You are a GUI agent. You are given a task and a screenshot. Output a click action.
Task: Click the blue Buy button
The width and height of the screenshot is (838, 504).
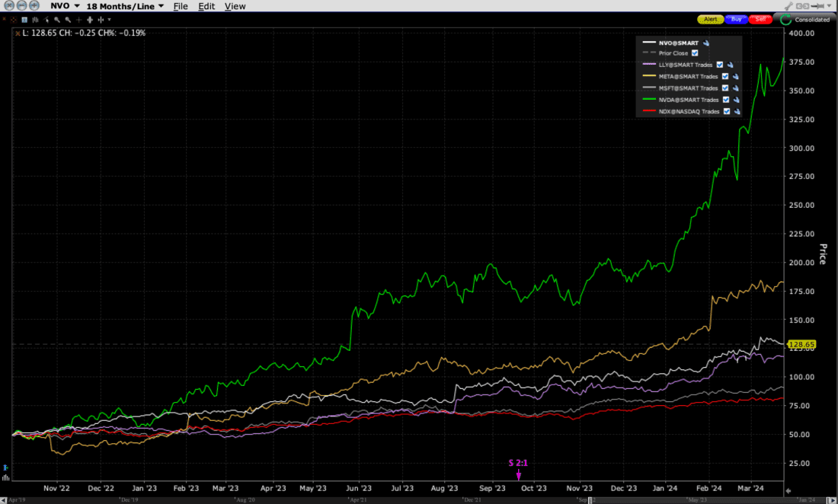pyautogui.click(x=736, y=19)
